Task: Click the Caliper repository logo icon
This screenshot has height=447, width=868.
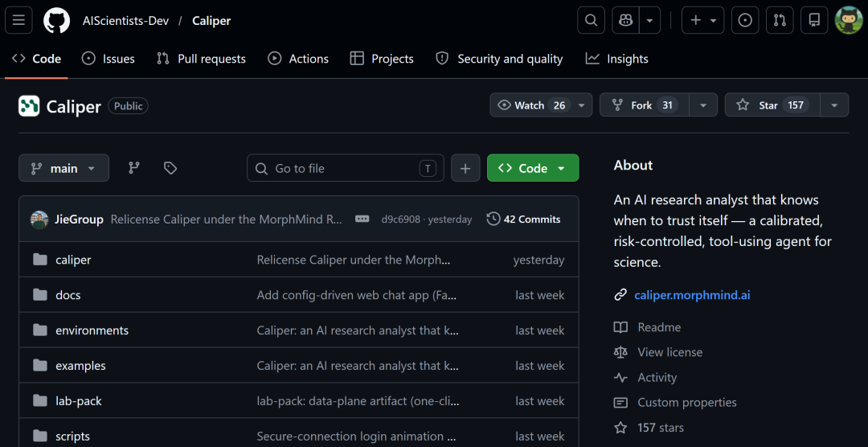Action: coord(29,106)
